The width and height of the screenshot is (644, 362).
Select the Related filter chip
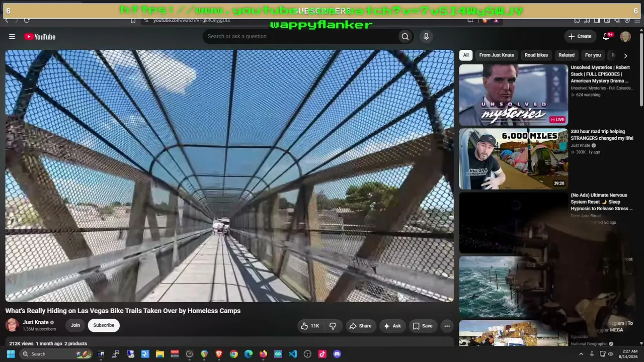click(566, 55)
